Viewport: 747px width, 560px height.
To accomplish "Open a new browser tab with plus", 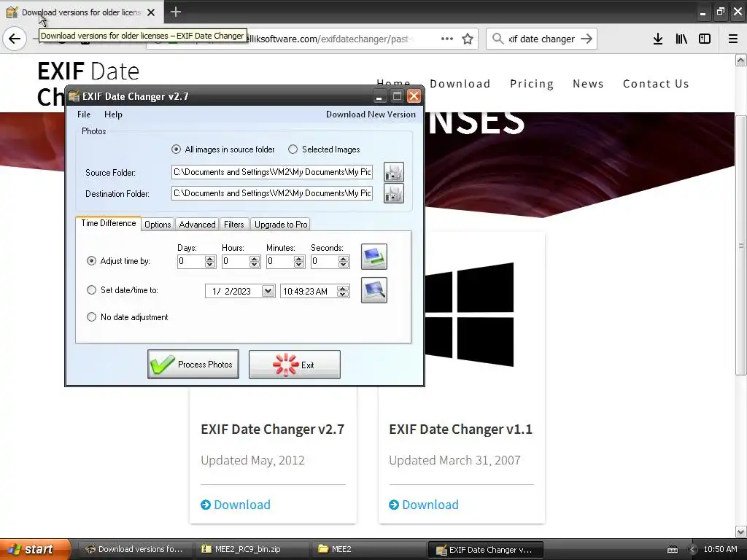I will (x=176, y=12).
